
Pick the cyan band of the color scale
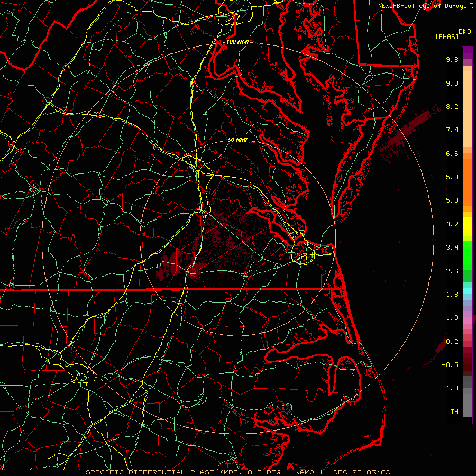[467, 291]
